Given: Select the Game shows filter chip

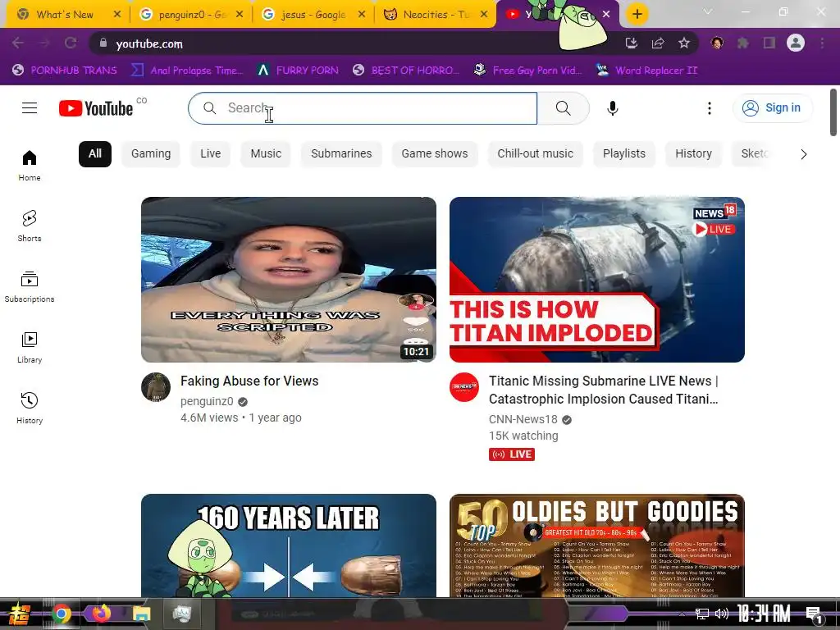Looking at the screenshot, I should pyautogui.click(x=435, y=153).
